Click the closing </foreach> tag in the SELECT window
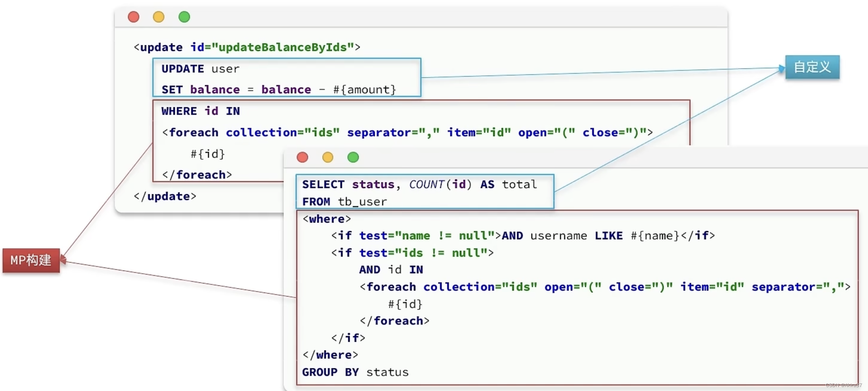Screen dimensions: 868x391 (x=395, y=321)
